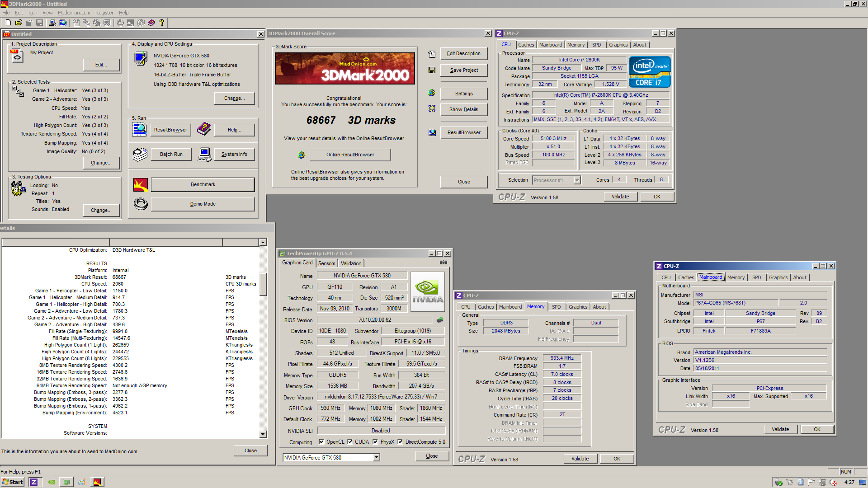Click the yellow question mark toolbar icon

[162, 23]
